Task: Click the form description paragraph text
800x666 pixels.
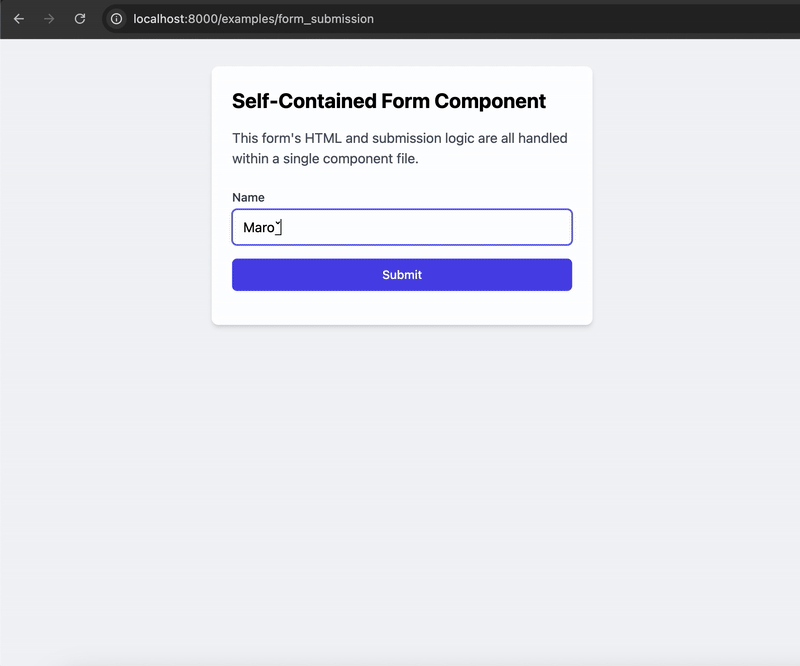Action: pos(399,148)
